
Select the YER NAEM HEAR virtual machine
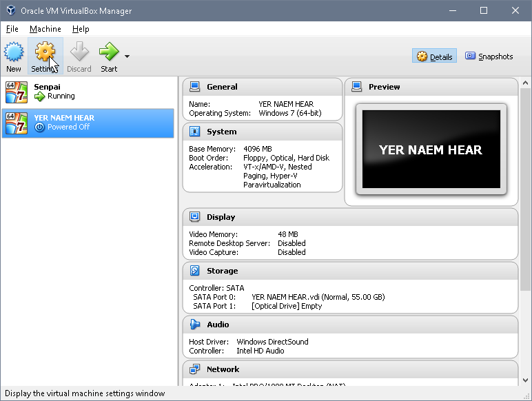click(x=88, y=123)
